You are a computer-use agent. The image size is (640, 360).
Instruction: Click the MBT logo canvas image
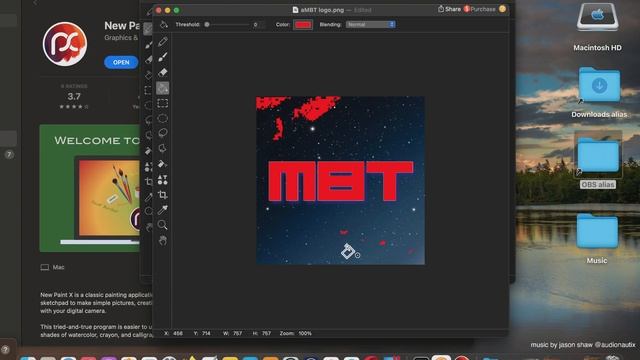340,180
